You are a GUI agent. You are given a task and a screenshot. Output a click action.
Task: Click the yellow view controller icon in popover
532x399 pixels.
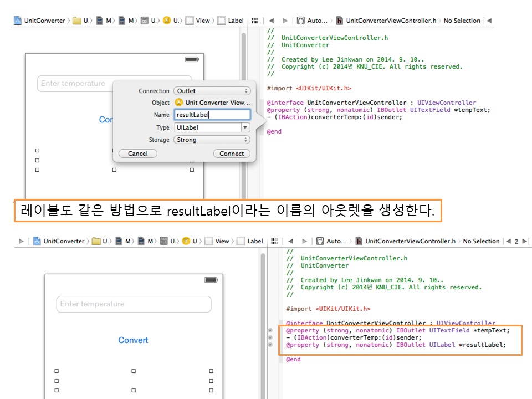[x=179, y=103]
